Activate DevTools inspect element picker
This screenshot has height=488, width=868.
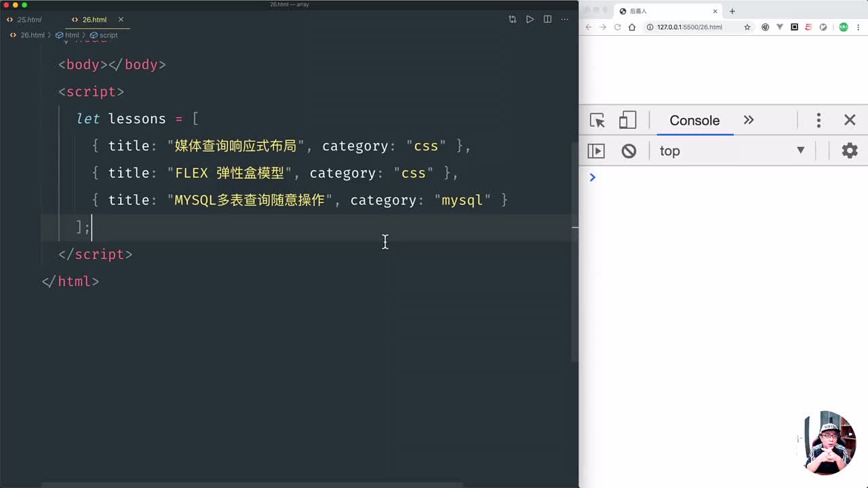tap(597, 121)
